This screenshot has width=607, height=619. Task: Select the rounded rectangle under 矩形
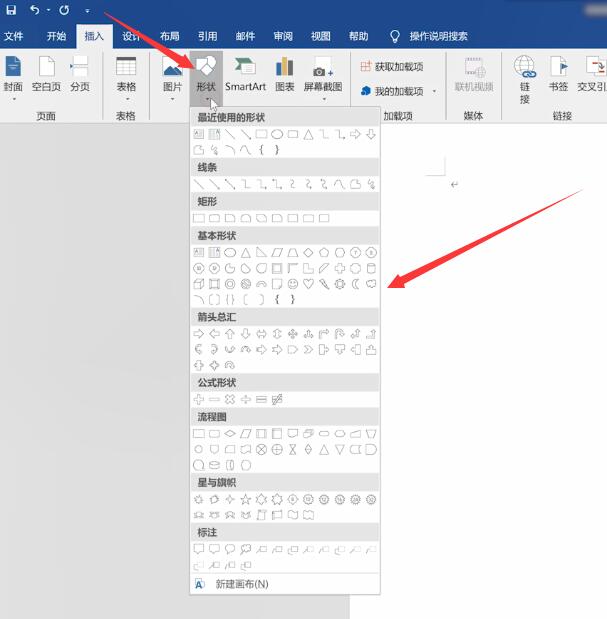(214, 218)
